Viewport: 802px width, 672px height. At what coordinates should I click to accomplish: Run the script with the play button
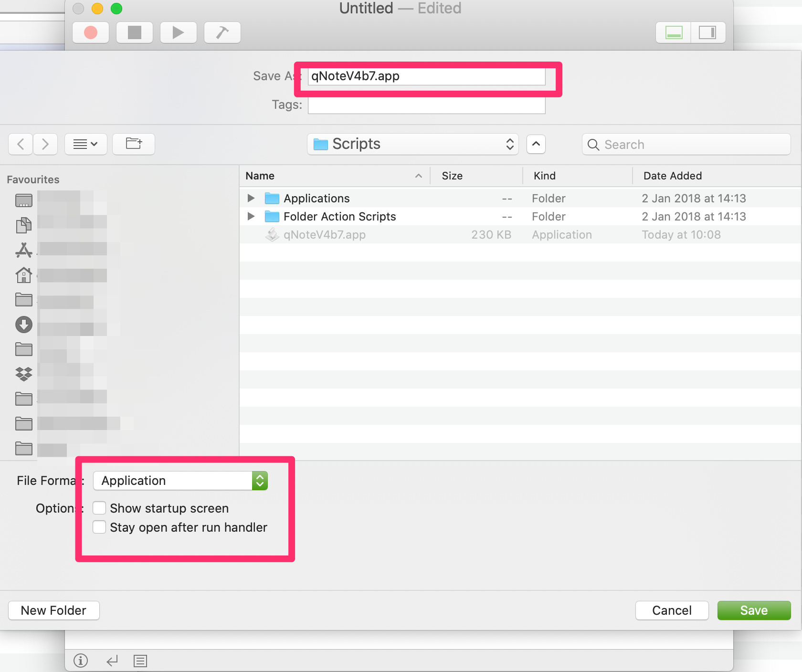coord(178,32)
